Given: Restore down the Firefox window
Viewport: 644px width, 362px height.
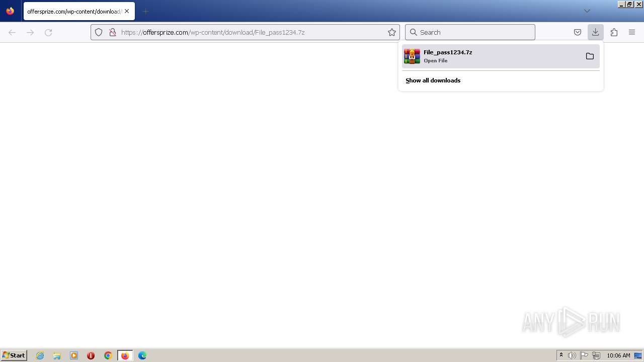Looking at the screenshot, I should pos(629,4).
